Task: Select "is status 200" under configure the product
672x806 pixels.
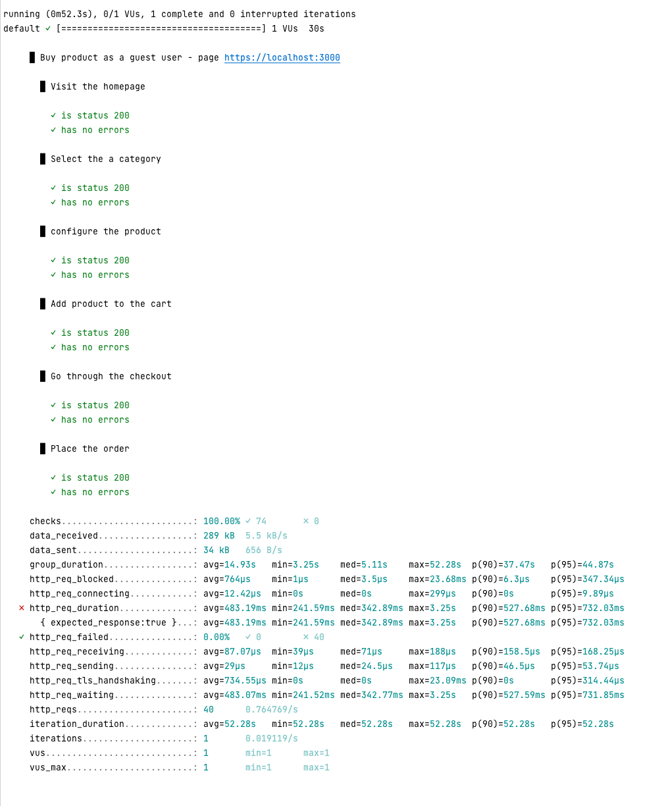Action: 95,260
